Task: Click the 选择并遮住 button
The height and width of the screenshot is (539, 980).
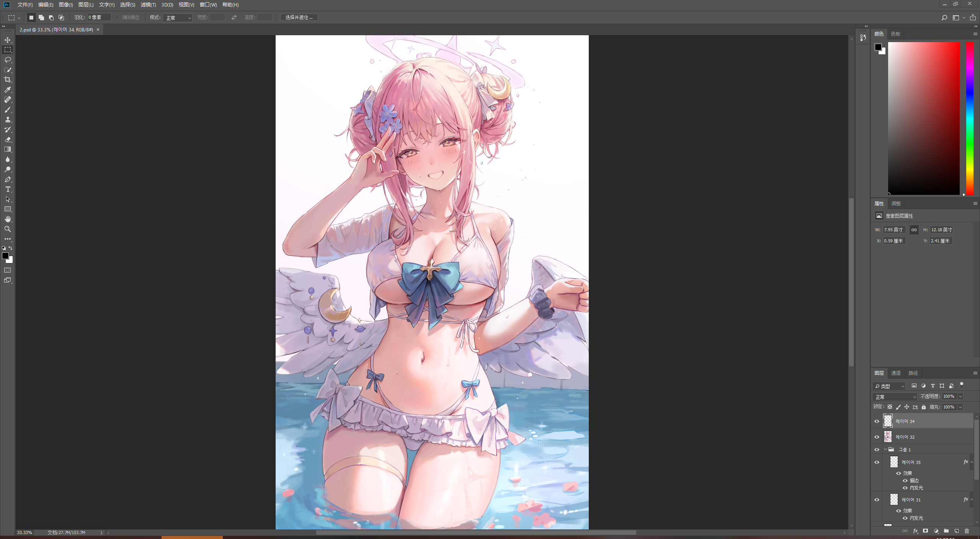Action: [x=299, y=17]
